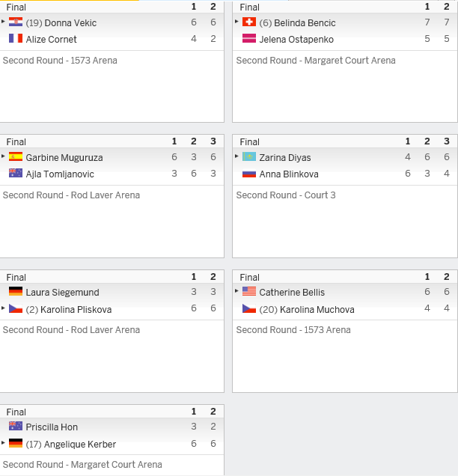Click winner arrow next to Zarina Diyas
Screen dimensions: 458x476
(237, 156)
